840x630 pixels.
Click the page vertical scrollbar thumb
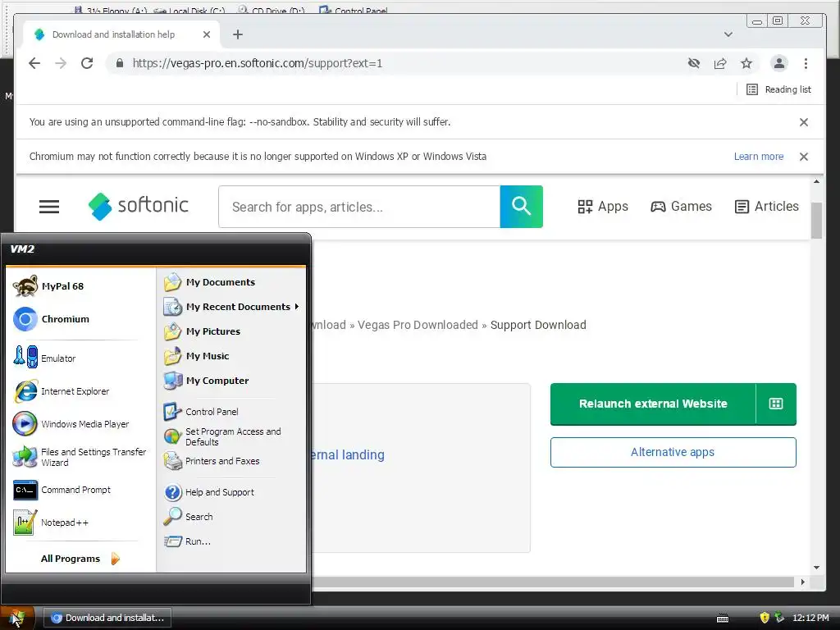tap(816, 220)
